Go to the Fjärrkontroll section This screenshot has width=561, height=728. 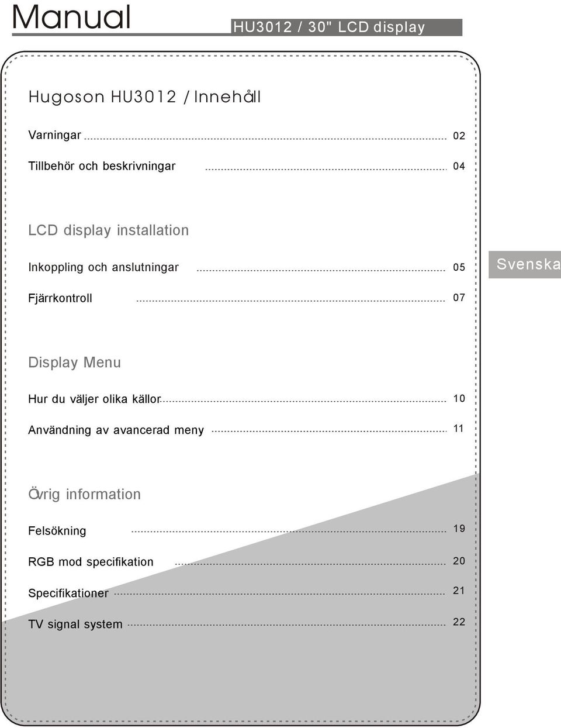(60, 298)
